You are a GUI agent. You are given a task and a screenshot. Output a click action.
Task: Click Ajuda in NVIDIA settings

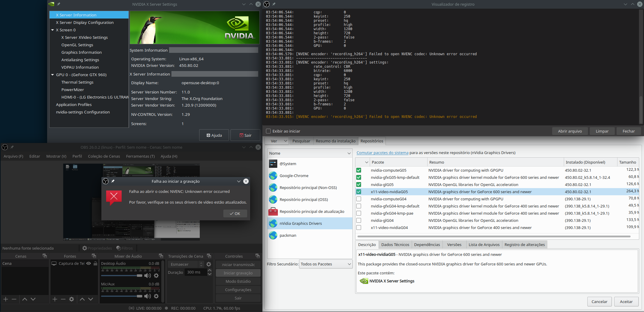click(214, 135)
